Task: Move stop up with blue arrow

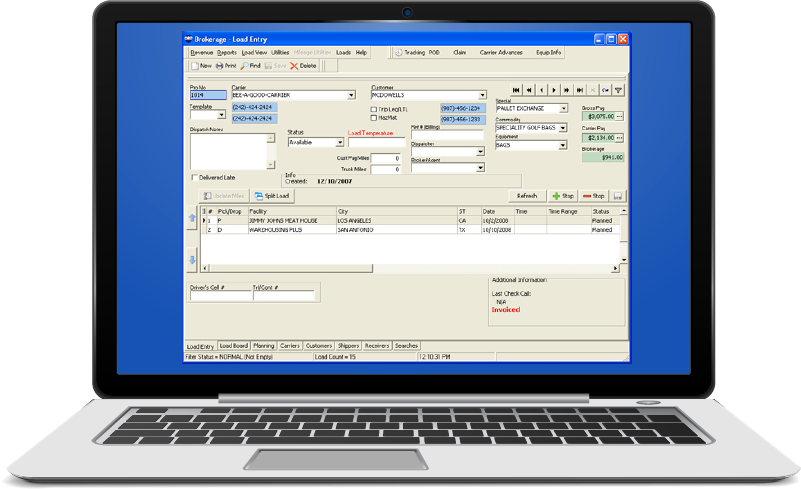Action: [193, 217]
